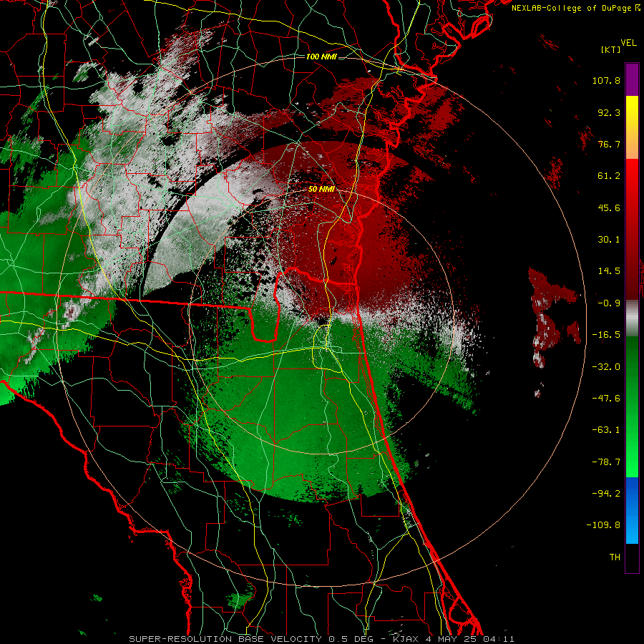Click the TH label on the scale

point(615,557)
